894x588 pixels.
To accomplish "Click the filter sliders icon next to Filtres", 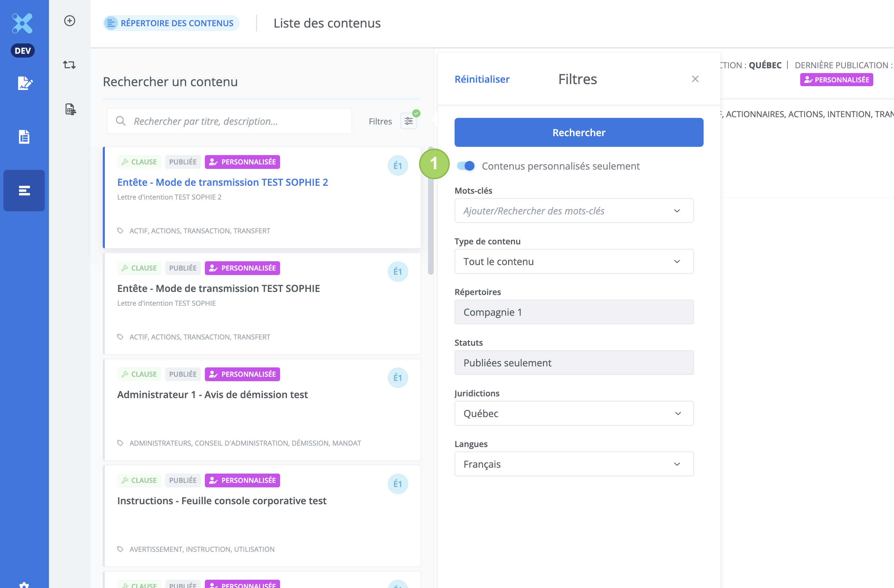I will (408, 121).
